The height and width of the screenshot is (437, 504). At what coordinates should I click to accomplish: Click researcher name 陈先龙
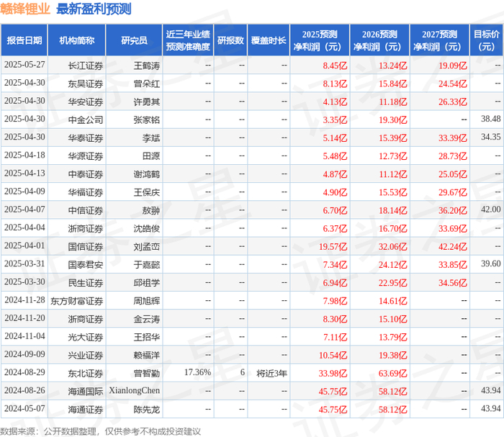[x=147, y=410]
